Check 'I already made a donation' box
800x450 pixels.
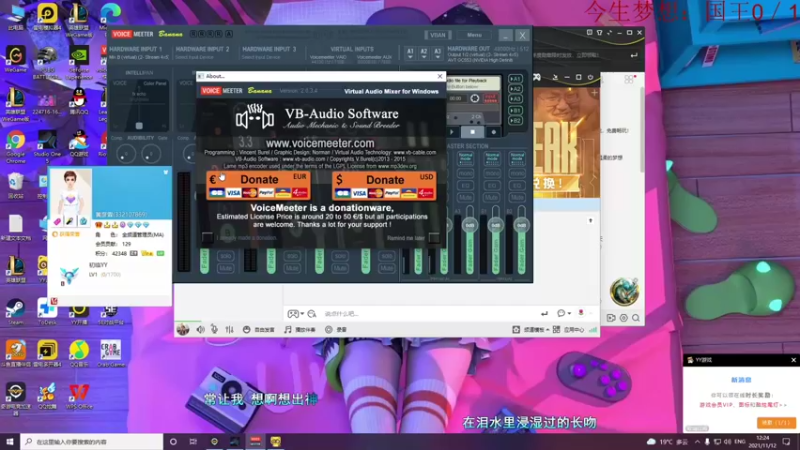coord(207,237)
